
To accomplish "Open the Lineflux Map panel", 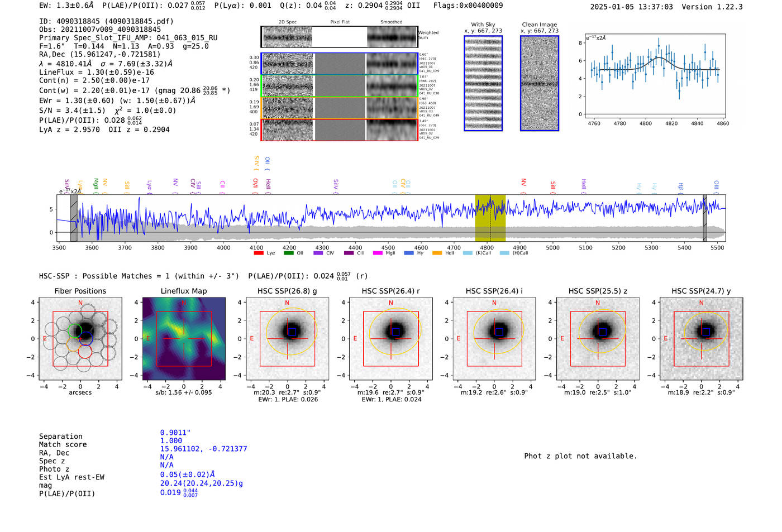I will tap(184, 339).
